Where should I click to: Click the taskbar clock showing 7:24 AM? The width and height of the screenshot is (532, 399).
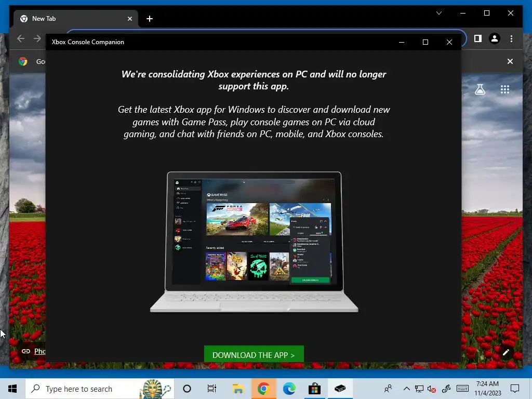(x=487, y=389)
